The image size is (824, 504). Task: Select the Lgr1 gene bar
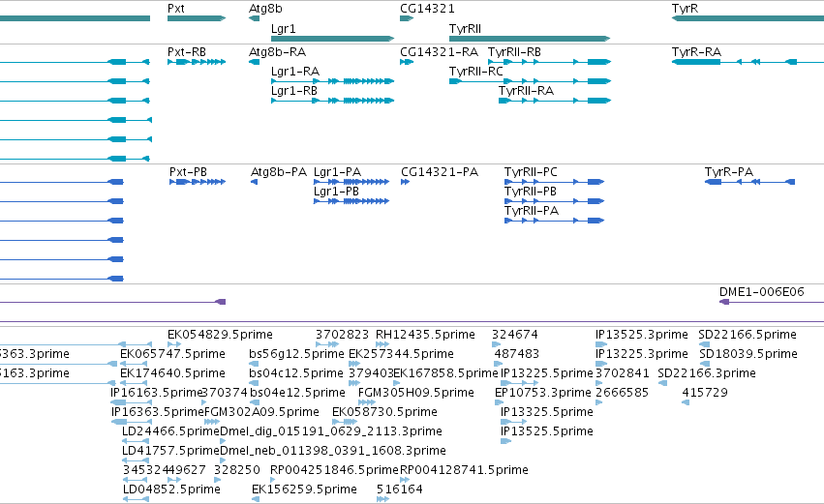click(333, 39)
